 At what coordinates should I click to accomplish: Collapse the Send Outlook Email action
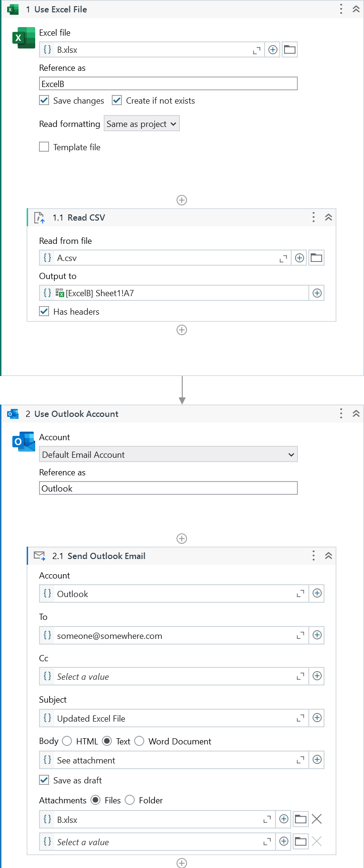tap(328, 555)
